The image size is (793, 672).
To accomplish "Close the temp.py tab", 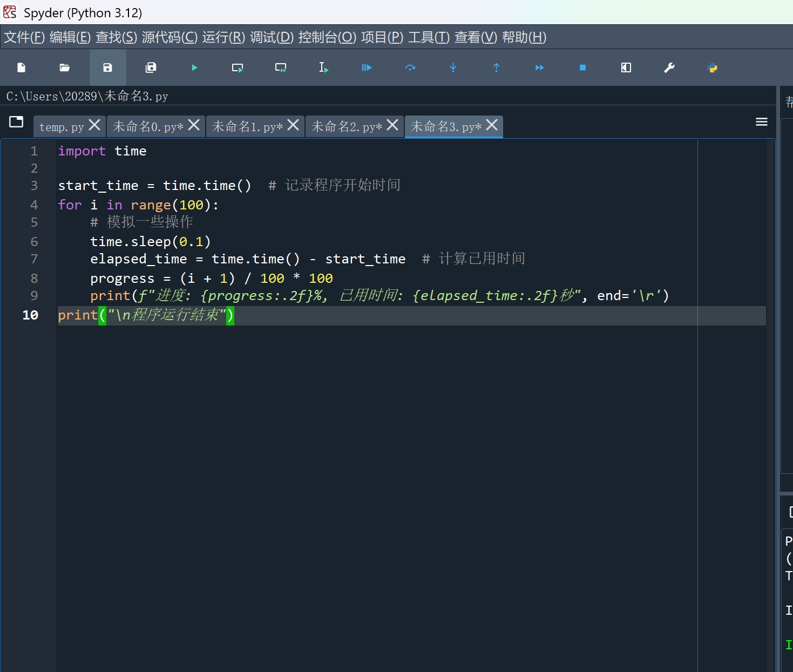I will [94, 125].
